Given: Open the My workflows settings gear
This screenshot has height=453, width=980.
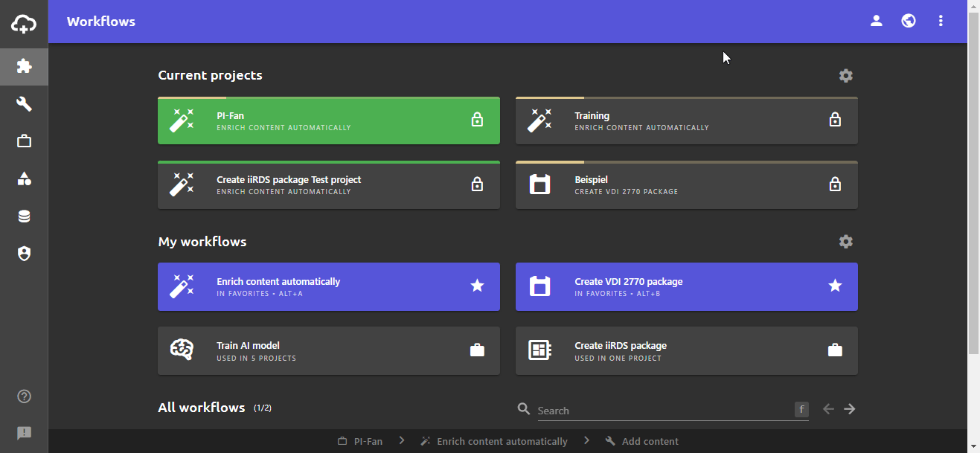Looking at the screenshot, I should pyautogui.click(x=846, y=242).
